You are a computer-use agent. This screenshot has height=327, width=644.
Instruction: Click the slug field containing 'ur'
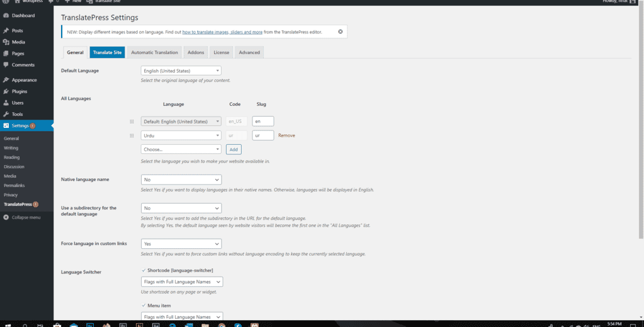[263, 135]
